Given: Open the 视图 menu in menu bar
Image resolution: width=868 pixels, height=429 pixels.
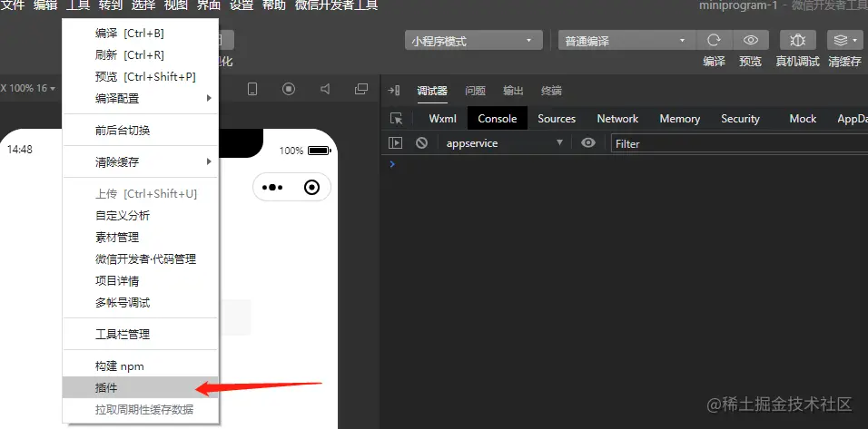Looking at the screenshot, I should click(176, 5).
